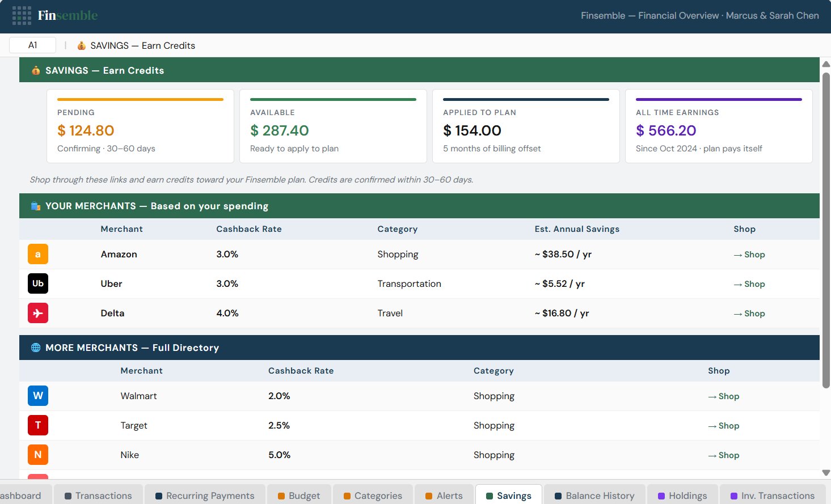Viewport: 831px width, 504px height.
Task: Click the Delta airplane icon
Action: tap(37, 313)
